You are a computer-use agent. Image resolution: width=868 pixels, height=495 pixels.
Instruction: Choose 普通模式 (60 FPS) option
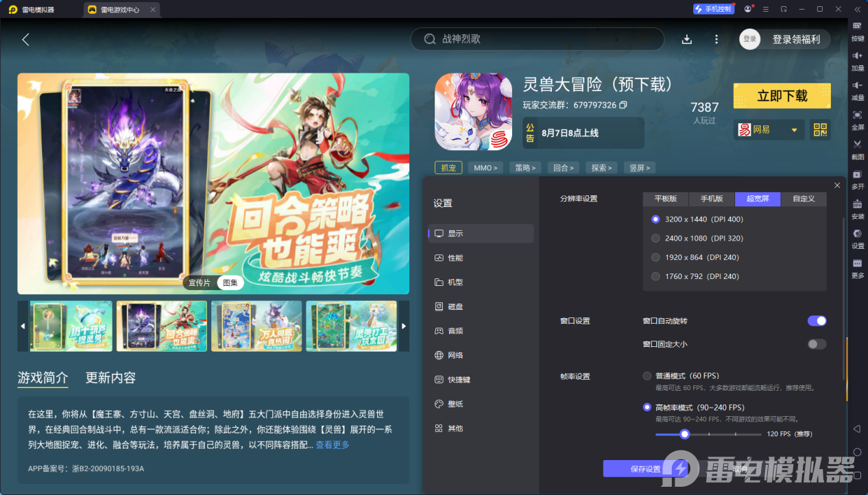click(x=681, y=376)
